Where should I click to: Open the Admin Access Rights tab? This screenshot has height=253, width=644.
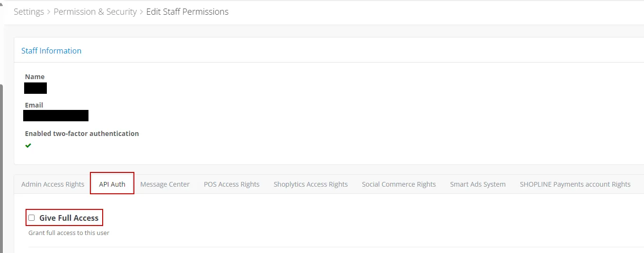point(53,184)
